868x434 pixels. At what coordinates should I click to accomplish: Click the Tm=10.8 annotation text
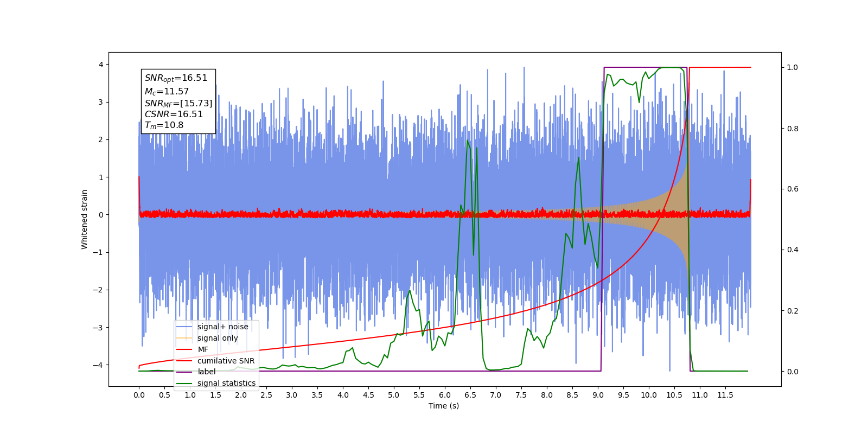(164, 125)
